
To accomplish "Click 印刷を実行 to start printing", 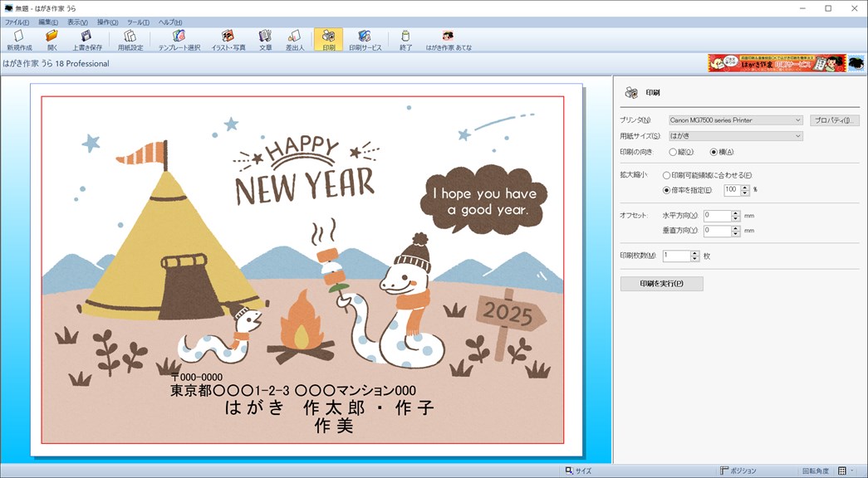I will pos(661,284).
